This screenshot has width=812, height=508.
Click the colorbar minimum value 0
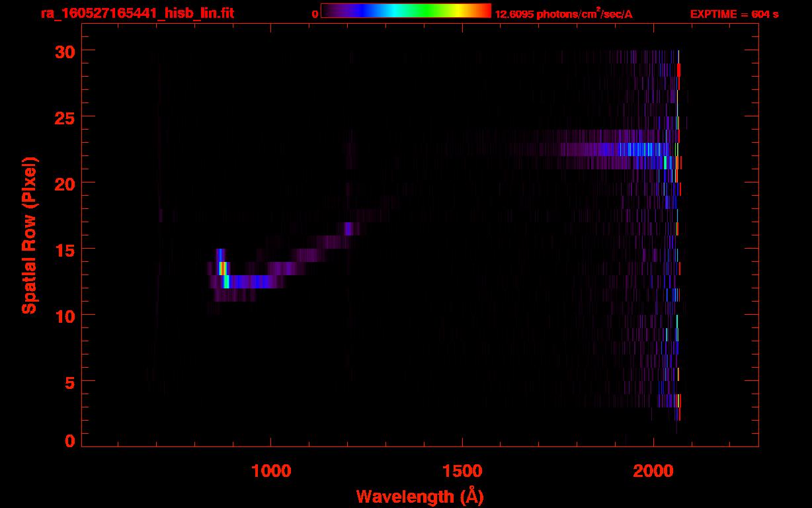pos(315,14)
